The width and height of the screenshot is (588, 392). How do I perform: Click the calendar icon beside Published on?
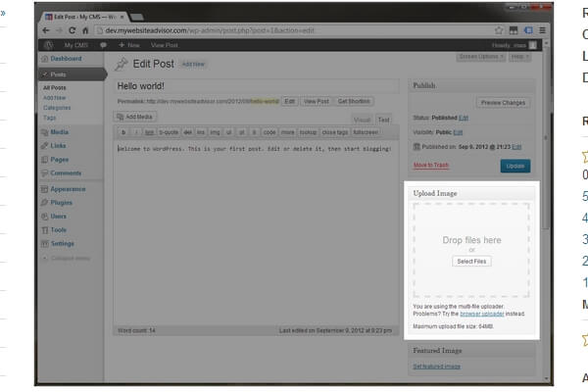point(416,146)
